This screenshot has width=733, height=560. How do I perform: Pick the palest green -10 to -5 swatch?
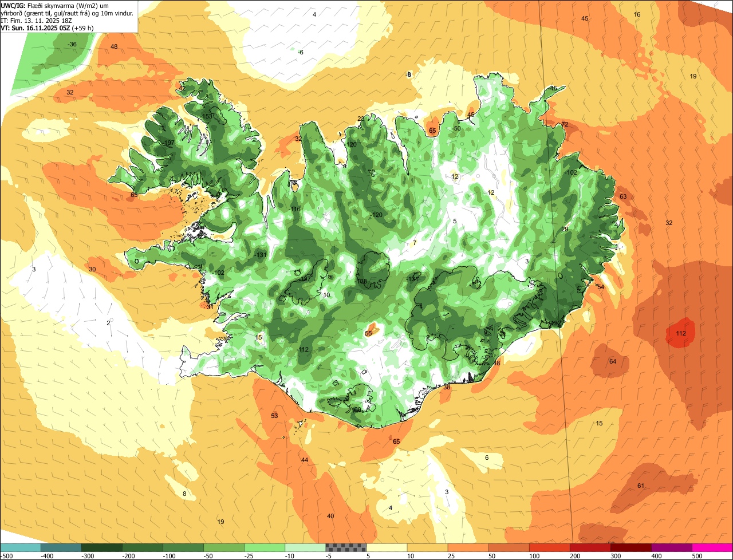(305, 547)
